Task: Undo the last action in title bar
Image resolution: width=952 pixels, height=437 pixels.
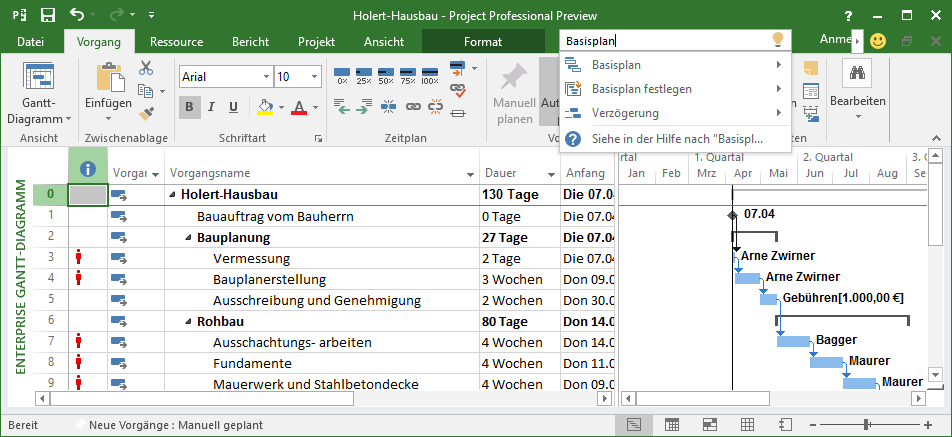Action: pyautogui.click(x=77, y=15)
